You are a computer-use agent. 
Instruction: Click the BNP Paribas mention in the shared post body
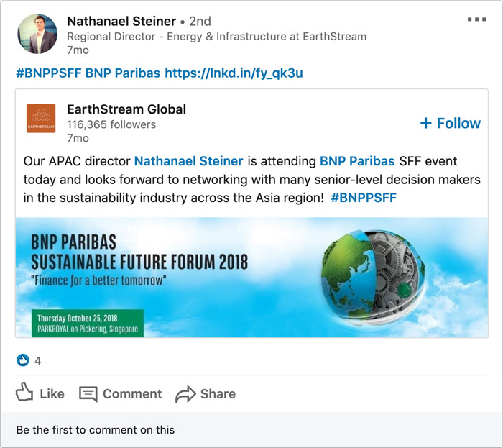coord(357,161)
